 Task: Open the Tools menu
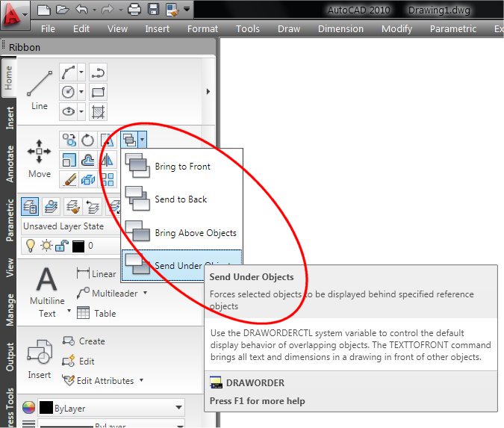pyautogui.click(x=248, y=29)
